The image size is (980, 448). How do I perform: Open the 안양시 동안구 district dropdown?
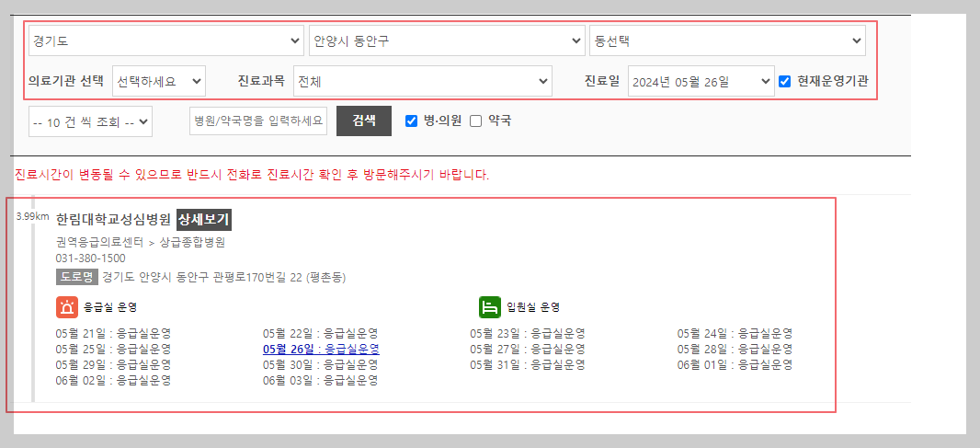447,40
